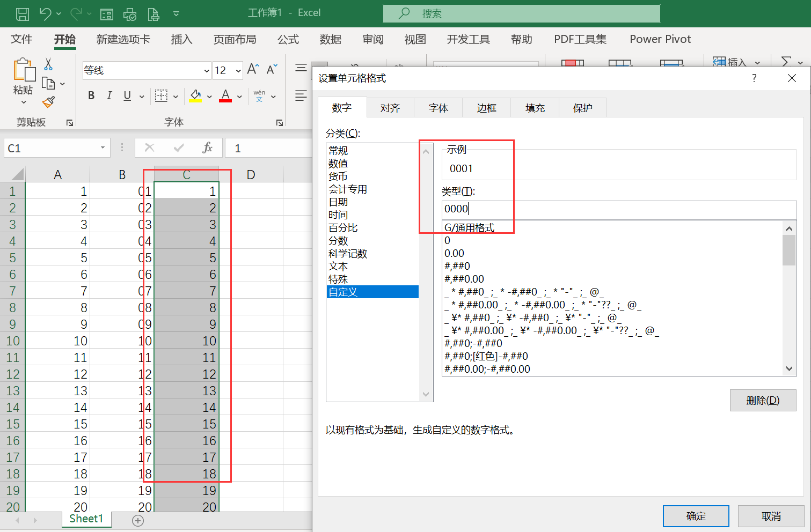Click the 删除(D) Delete button
811x532 pixels.
763,400
